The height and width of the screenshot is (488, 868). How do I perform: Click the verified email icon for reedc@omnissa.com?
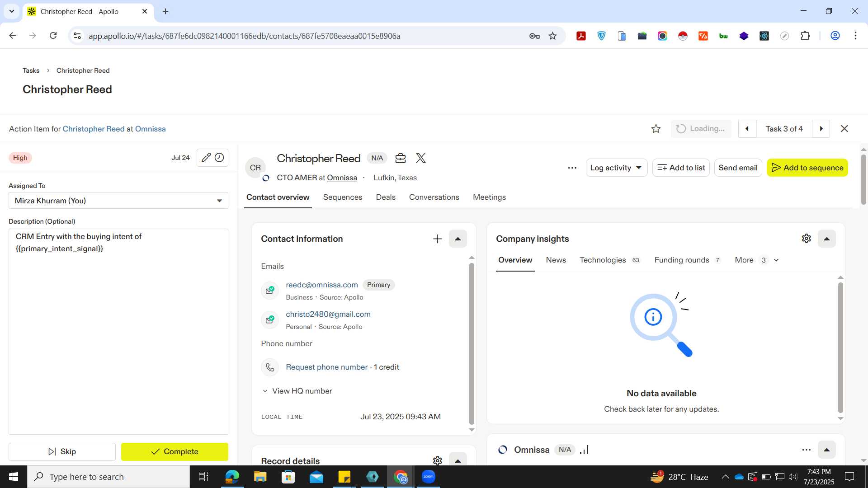(x=270, y=290)
